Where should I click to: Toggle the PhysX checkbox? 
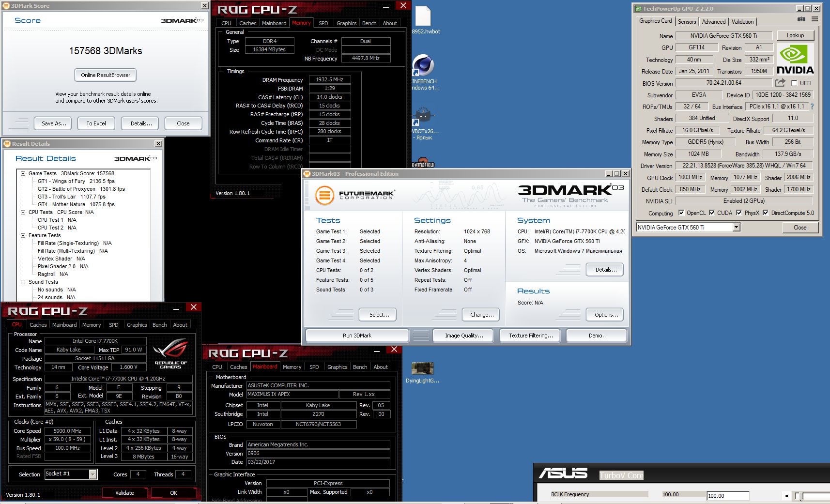point(739,213)
